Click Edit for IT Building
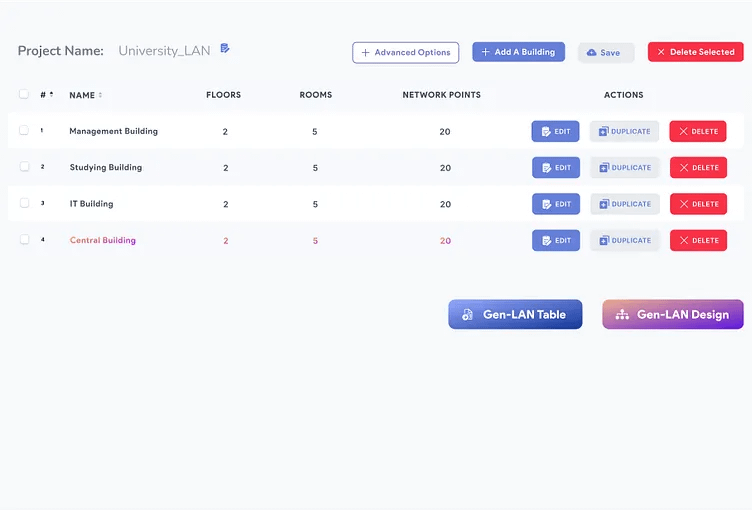Image resolution: width=752 pixels, height=510 pixels. (x=555, y=204)
